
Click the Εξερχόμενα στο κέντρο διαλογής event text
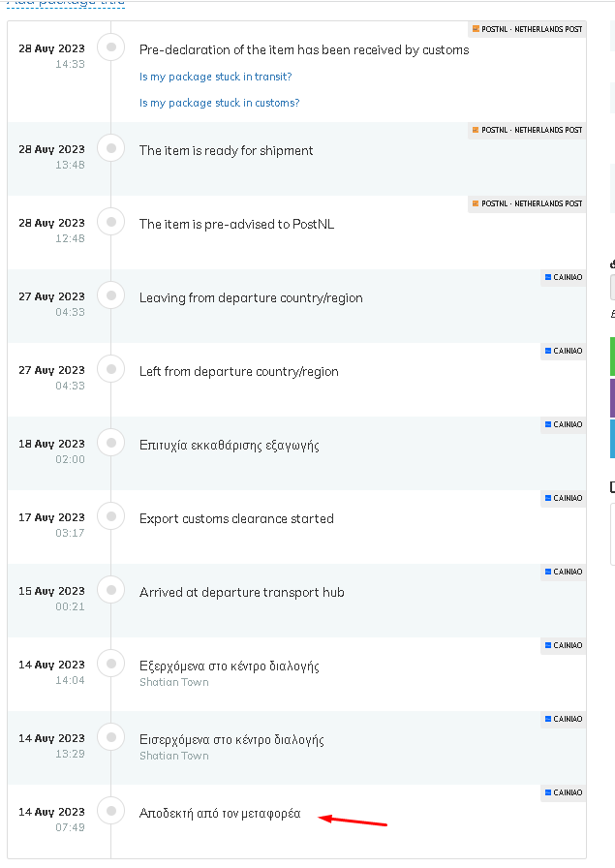click(x=230, y=666)
